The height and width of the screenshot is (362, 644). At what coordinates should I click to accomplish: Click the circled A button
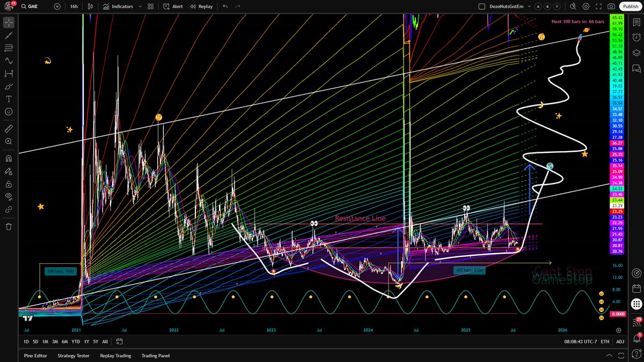pyautogui.click(x=538, y=6)
